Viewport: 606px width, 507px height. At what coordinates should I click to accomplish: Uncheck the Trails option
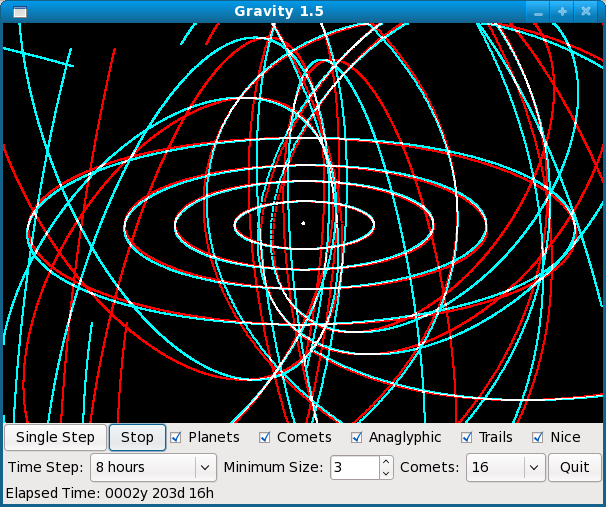467,437
